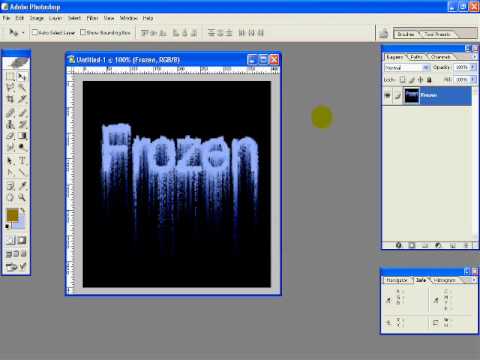Switch to the Paths tab
Screen dimensions: 480x360
[416, 57]
